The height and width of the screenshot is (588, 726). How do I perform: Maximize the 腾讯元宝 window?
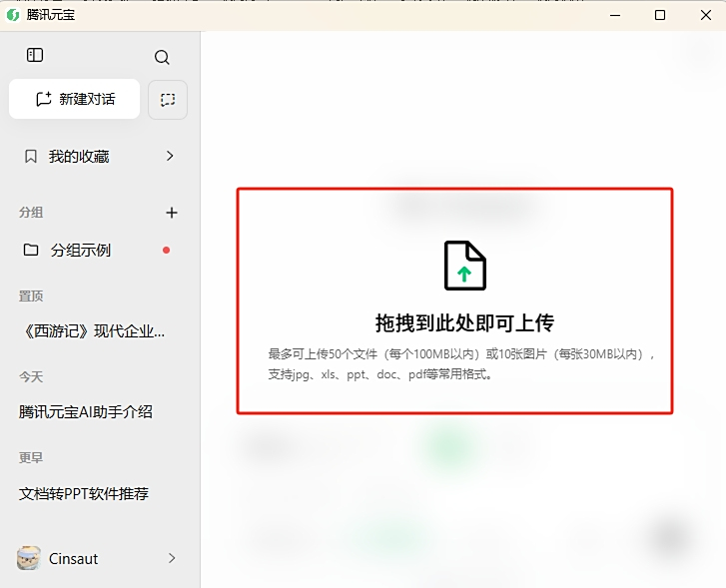659,15
